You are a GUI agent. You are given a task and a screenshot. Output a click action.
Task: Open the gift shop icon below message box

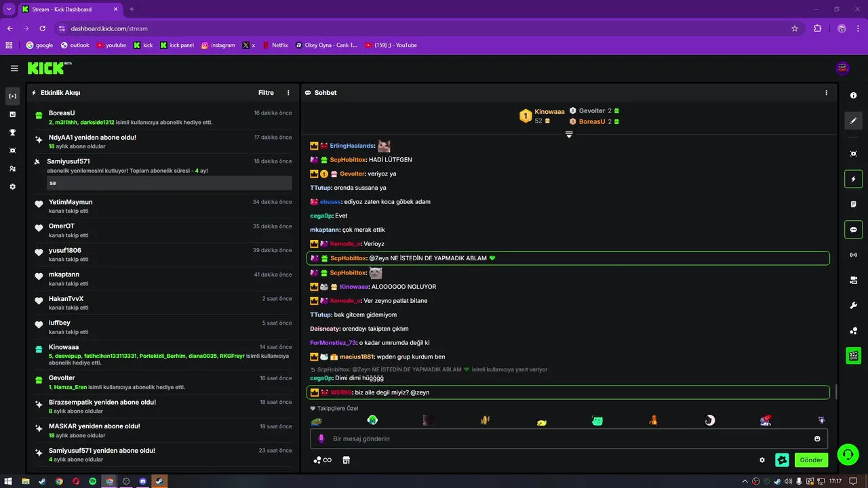(x=346, y=460)
